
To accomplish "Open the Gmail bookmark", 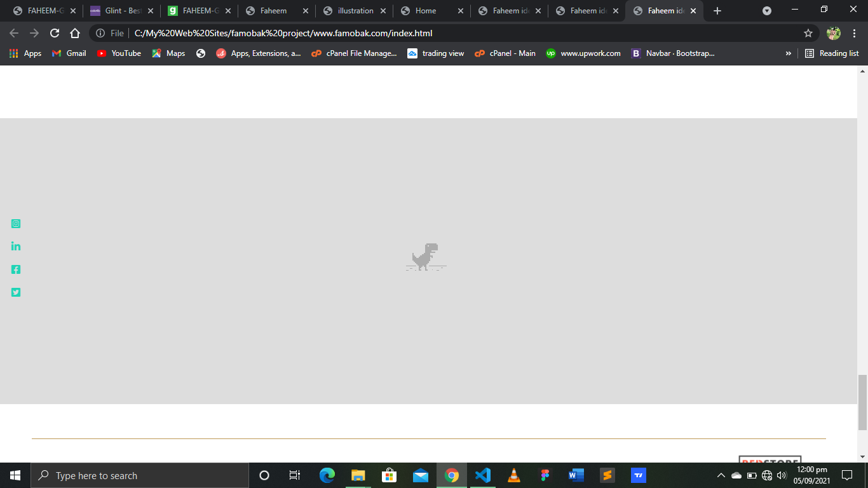I will 69,53.
